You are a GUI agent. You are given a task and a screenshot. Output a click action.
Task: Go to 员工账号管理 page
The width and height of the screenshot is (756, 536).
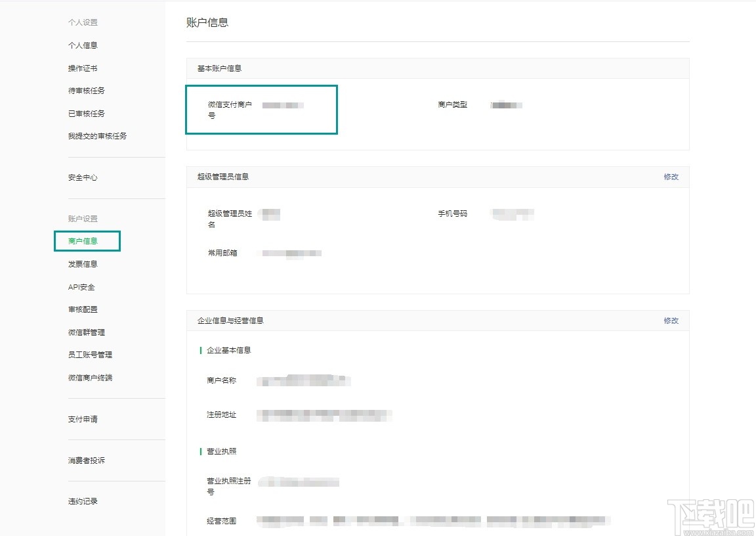coord(90,355)
